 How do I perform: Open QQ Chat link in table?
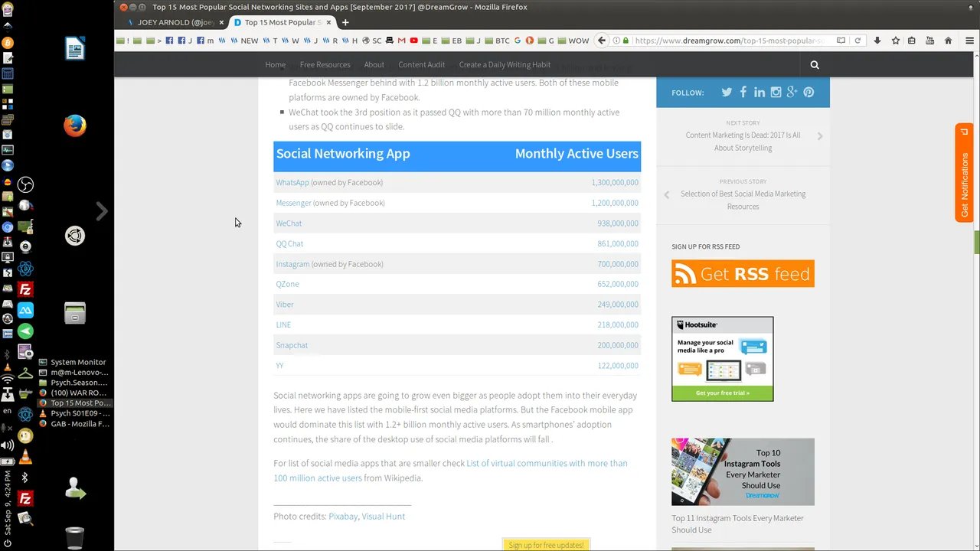(x=289, y=243)
